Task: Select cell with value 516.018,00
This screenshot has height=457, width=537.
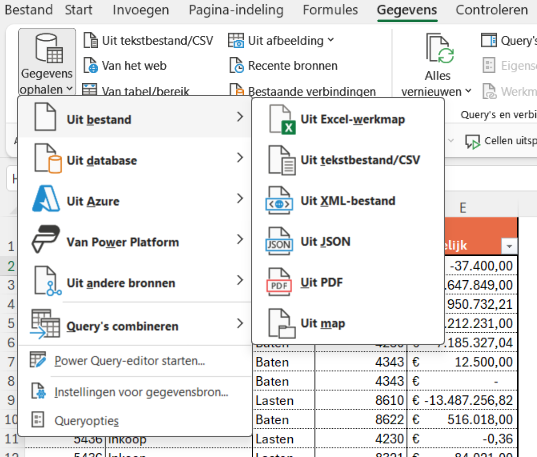Action: (462, 420)
